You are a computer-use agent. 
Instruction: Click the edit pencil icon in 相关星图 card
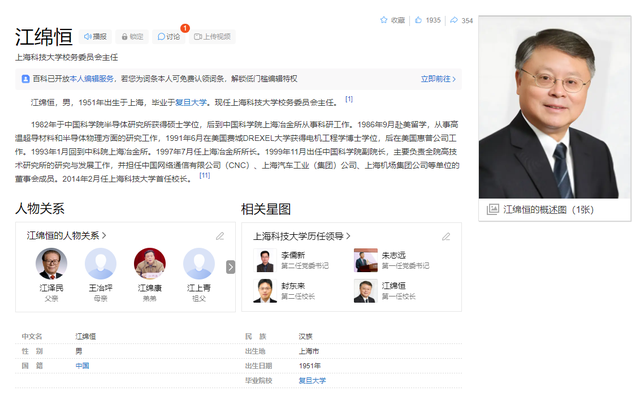446,237
